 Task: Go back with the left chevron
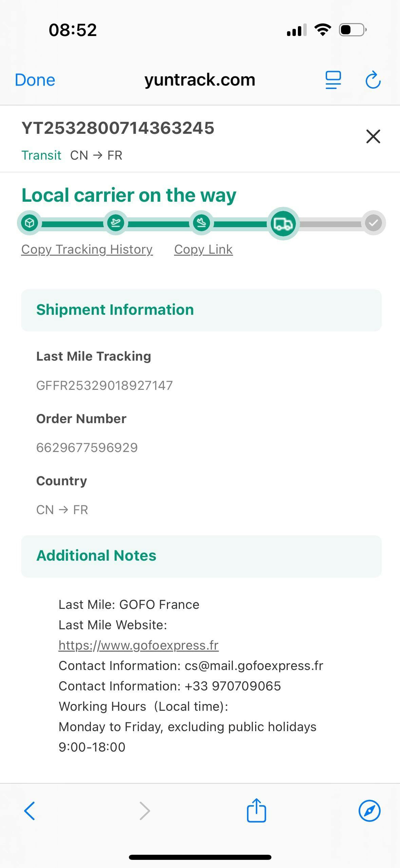[30, 811]
